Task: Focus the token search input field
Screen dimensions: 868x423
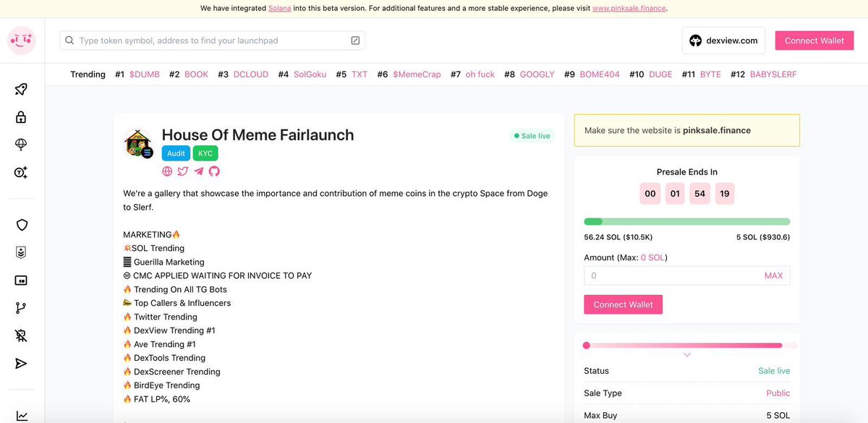Action: (212, 40)
